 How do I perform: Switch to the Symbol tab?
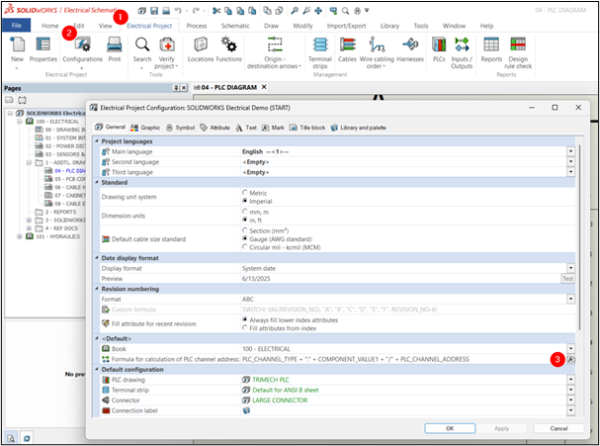pos(181,127)
